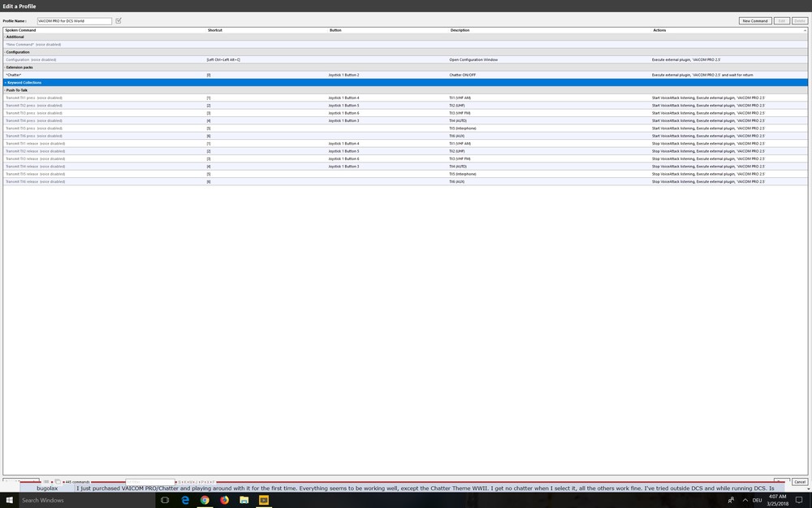Image resolution: width=812 pixels, height=508 pixels.
Task: Open Google Chrome from the taskbar
Action: coord(205,500)
